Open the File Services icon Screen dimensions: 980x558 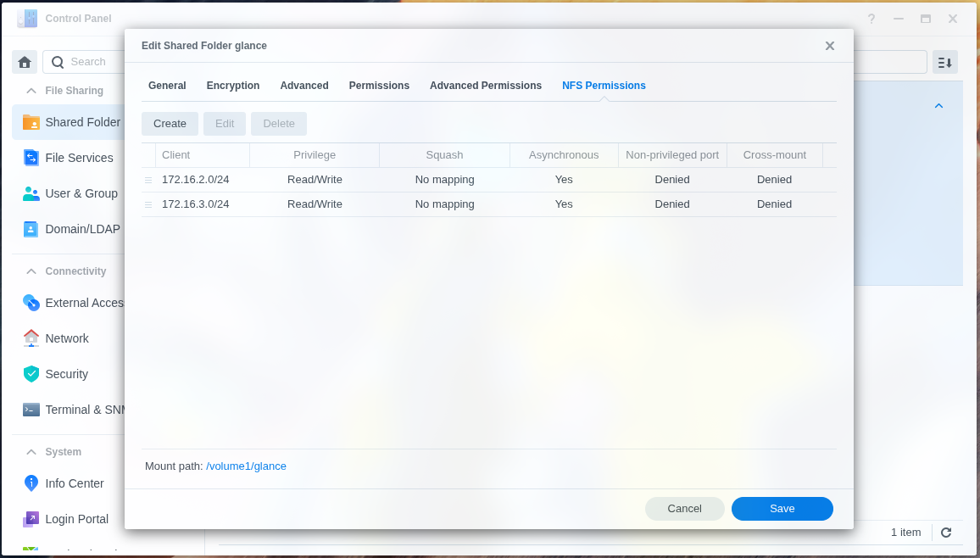[x=31, y=158]
